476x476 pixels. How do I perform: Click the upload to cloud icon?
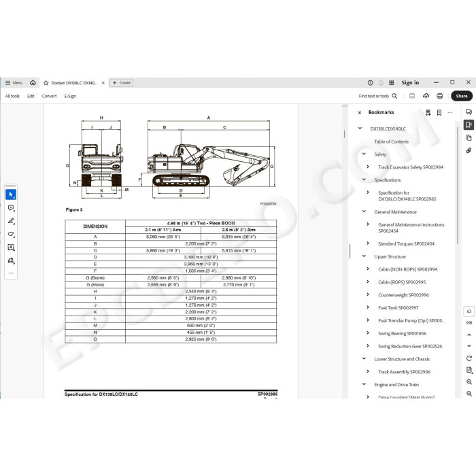click(x=426, y=96)
